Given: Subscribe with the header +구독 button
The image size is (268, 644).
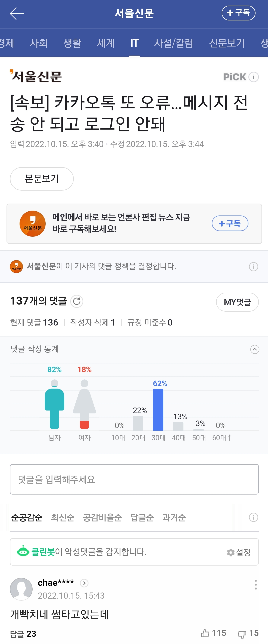Looking at the screenshot, I should click(x=238, y=13).
